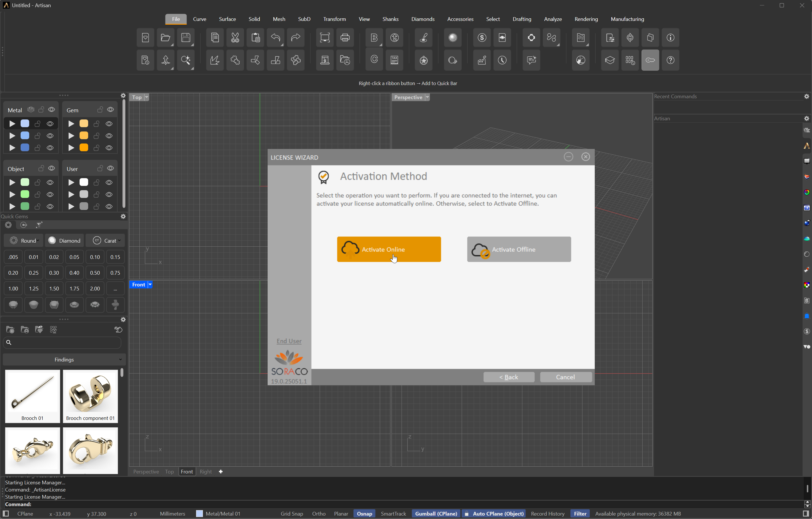Click the dark orange swatch in third Gem row
812x519 pixels.
click(x=84, y=148)
